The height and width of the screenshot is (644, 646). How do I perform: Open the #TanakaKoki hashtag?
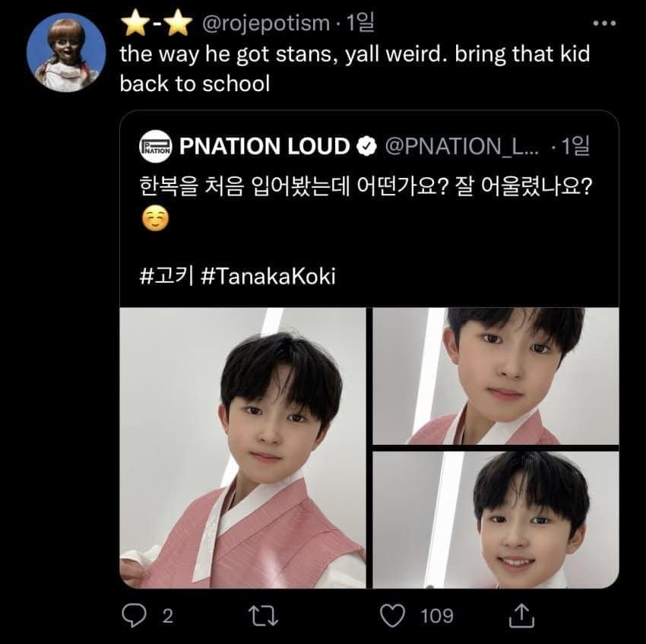click(269, 275)
